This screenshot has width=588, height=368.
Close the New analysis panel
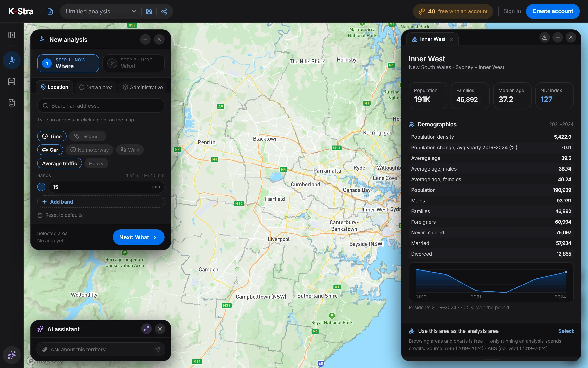coord(159,39)
